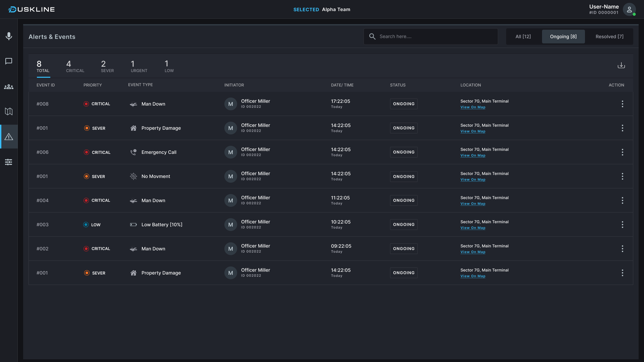Download the alerts list
644x362 pixels.
621,65
